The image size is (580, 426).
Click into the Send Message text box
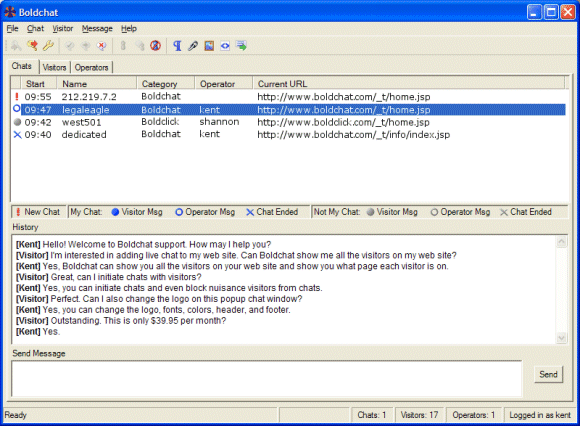(x=267, y=379)
